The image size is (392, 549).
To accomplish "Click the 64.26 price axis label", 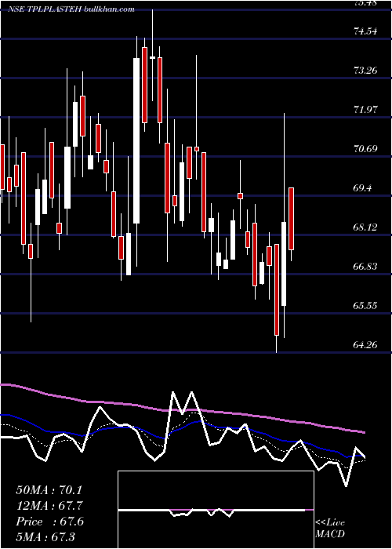I will tap(366, 345).
